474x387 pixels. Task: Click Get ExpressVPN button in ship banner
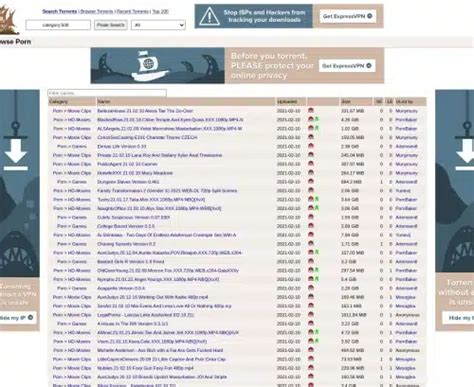347,66
